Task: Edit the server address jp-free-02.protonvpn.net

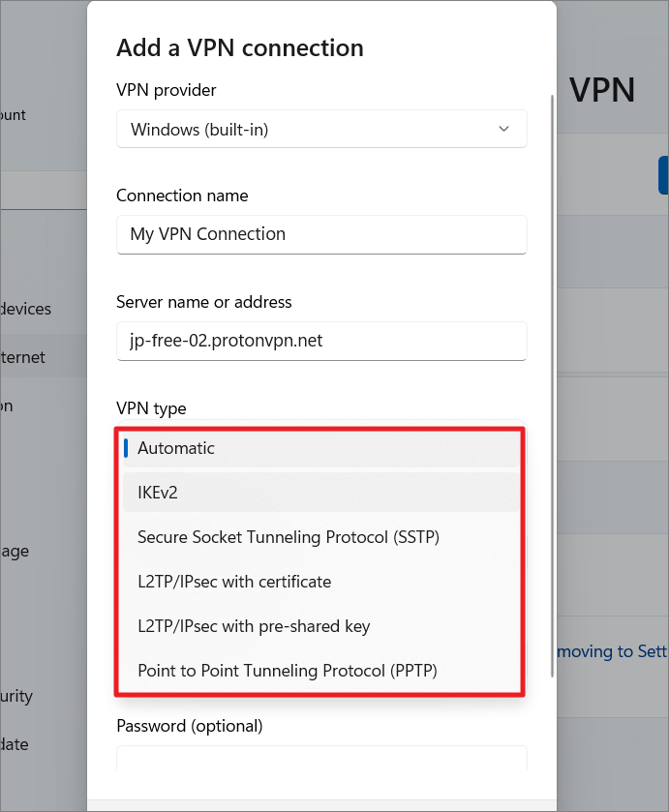Action: click(321, 341)
